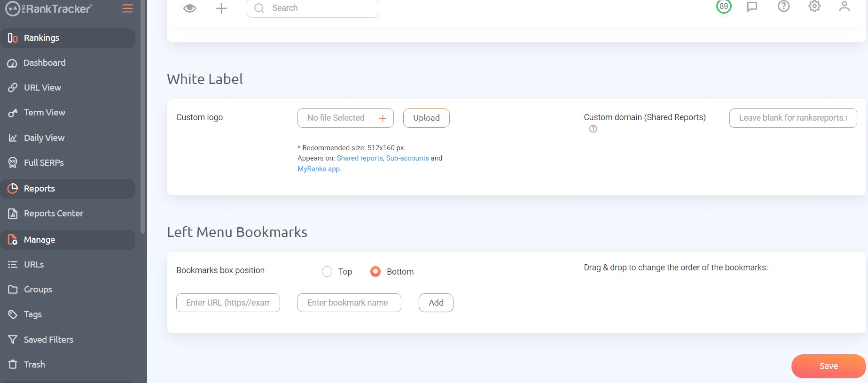Click the Tags label icon
868x383 pixels.
click(x=13, y=314)
